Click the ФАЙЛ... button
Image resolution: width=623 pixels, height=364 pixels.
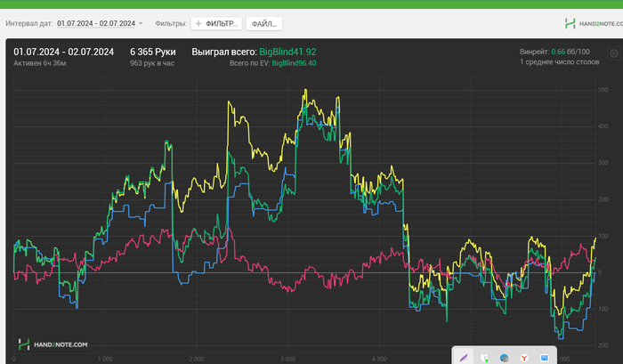[264, 24]
